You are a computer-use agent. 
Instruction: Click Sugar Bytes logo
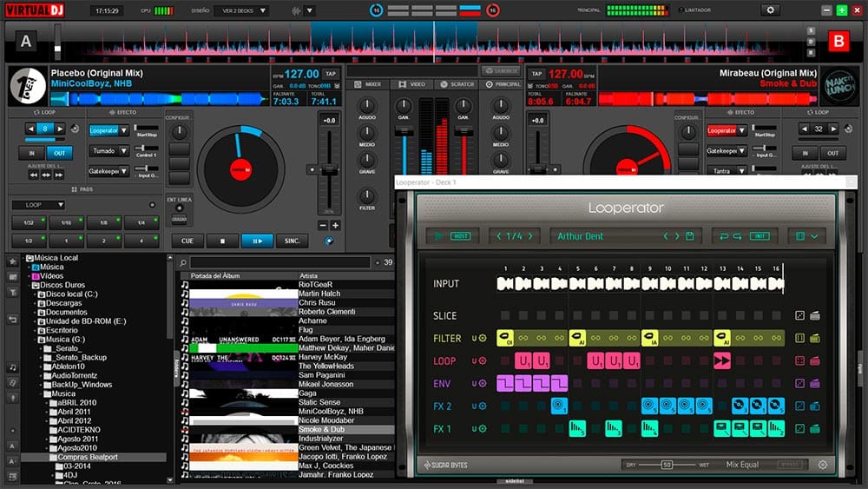coord(445,466)
